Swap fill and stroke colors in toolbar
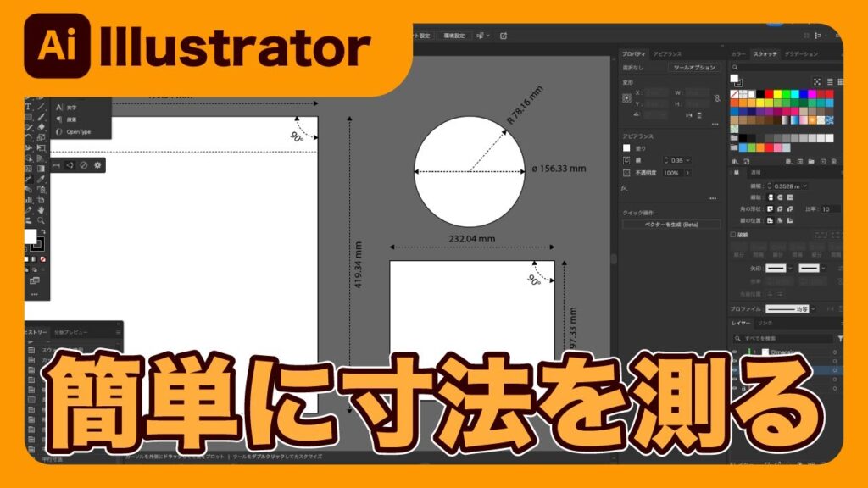This screenshot has height=488, width=868. click(x=42, y=232)
